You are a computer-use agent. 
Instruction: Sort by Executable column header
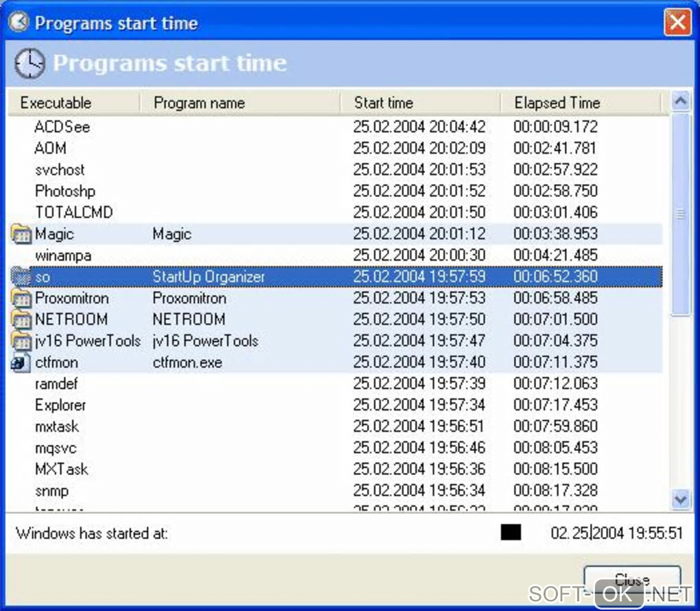click(x=73, y=103)
